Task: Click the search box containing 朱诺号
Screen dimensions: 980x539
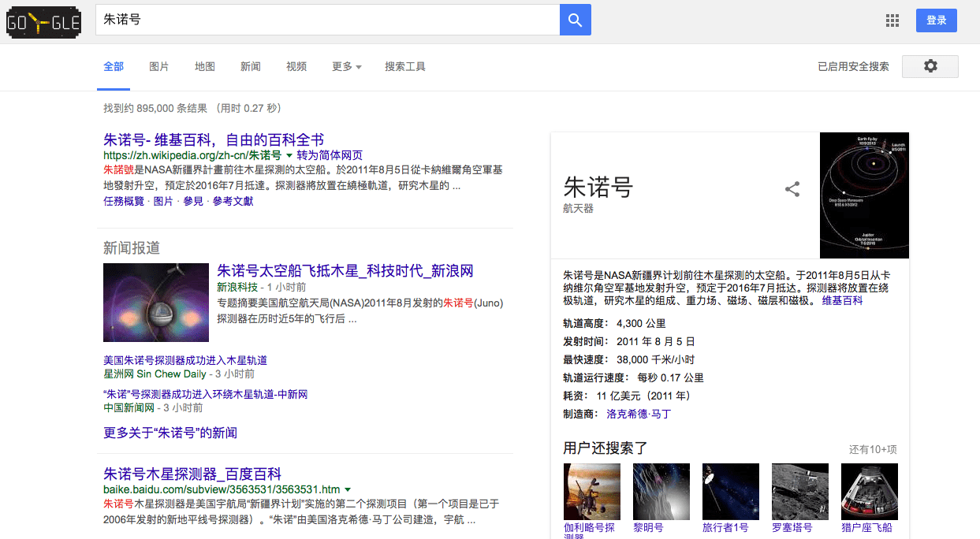Action: (327, 20)
